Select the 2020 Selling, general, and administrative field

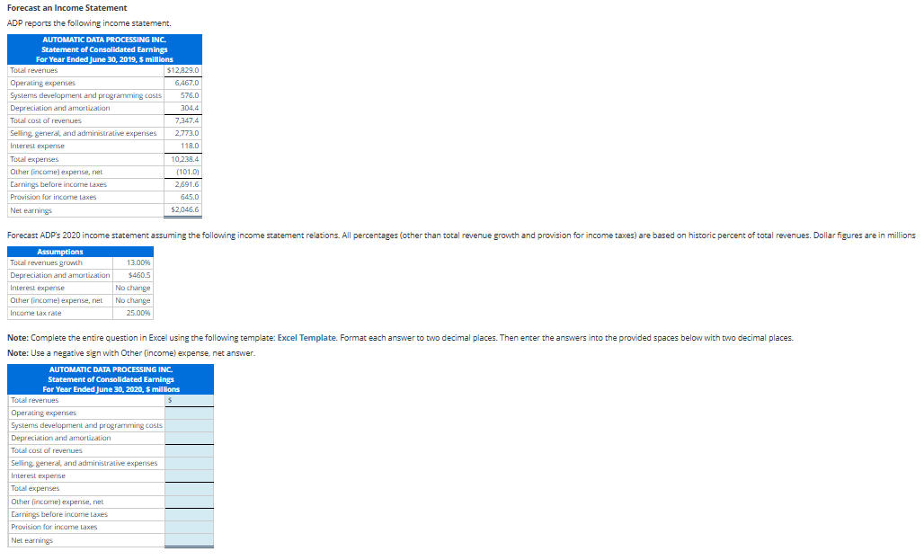point(189,463)
